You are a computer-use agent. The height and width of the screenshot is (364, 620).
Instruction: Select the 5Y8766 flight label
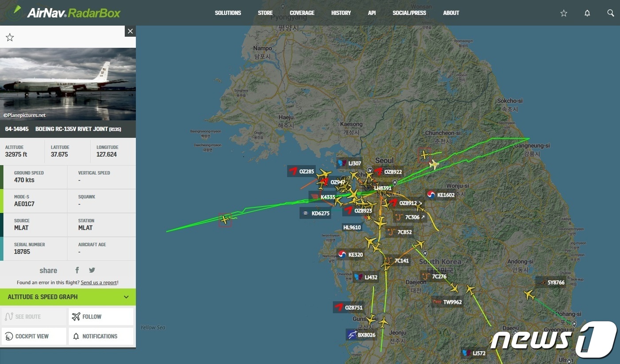click(x=550, y=282)
